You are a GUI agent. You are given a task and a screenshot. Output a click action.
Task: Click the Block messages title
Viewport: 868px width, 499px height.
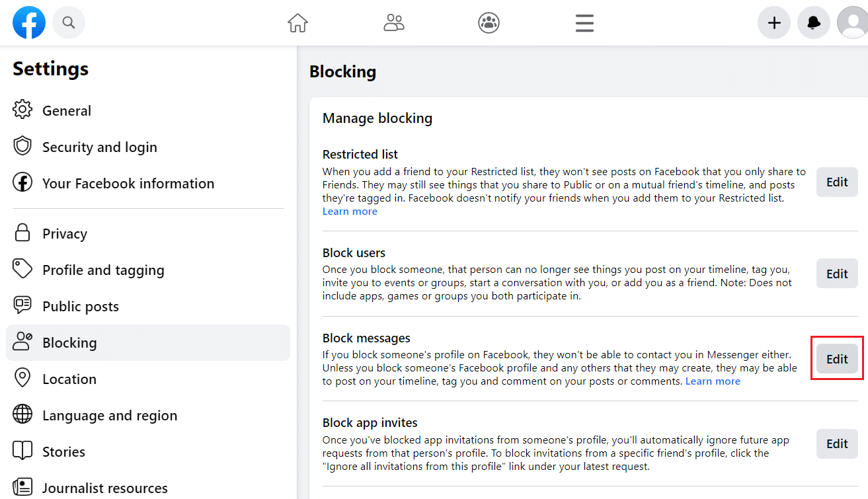(x=366, y=338)
